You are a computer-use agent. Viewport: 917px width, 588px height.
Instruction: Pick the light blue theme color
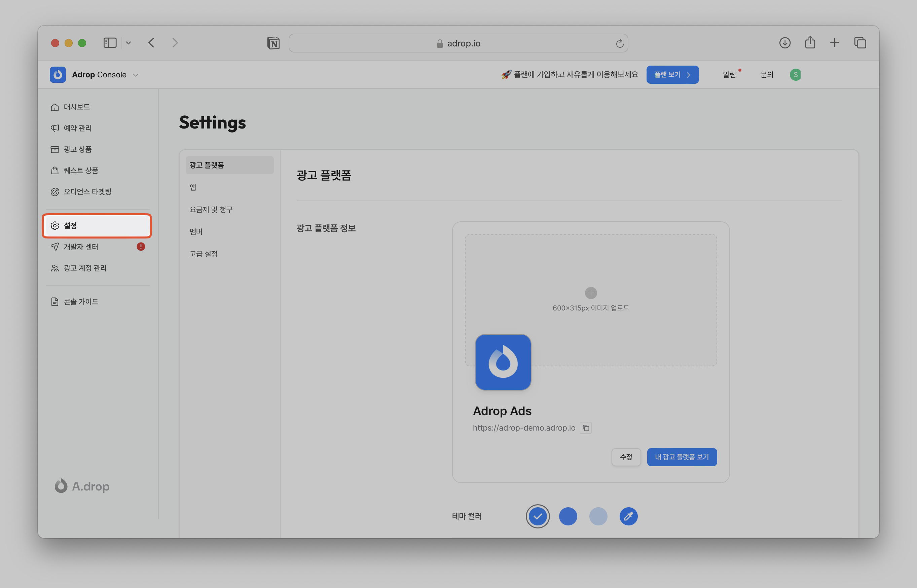pos(598,516)
